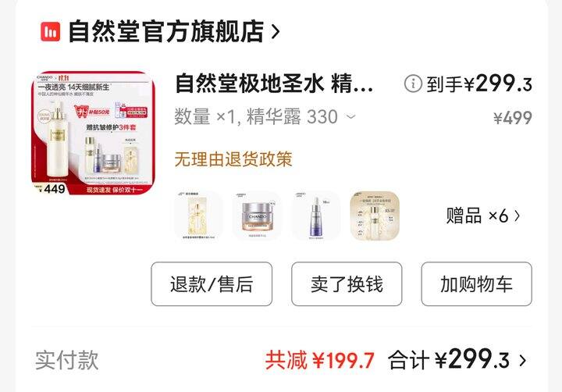Expand 赠品 ×6 gift list
This screenshot has width=562, height=392.
click(483, 216)
